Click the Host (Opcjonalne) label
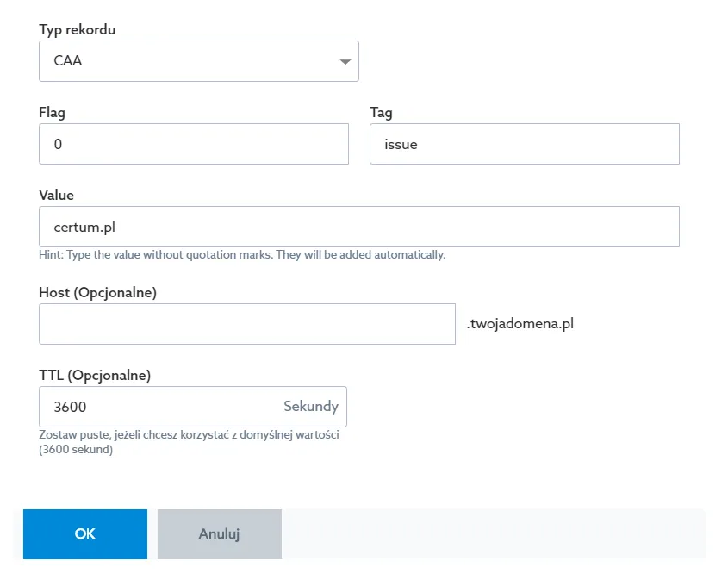Viewport: 728px width, 580px height. tap(98, 292)
